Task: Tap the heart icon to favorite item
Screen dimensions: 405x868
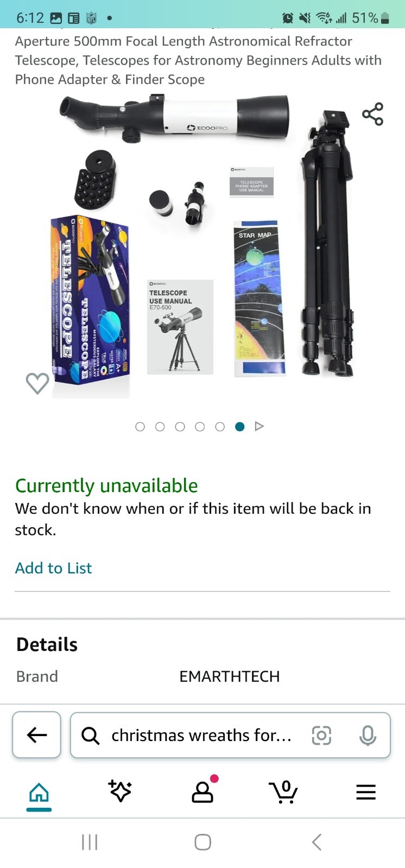Action: click(x=37, y=383)
